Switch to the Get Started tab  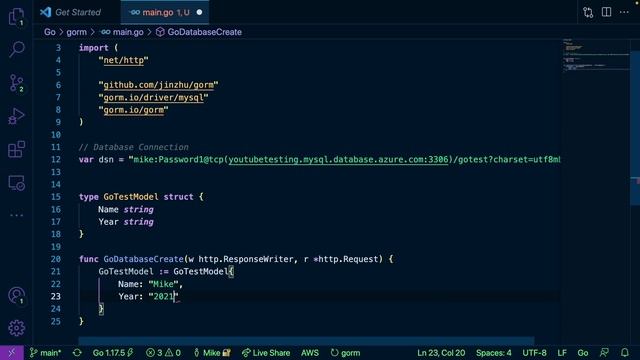(77, 12)
